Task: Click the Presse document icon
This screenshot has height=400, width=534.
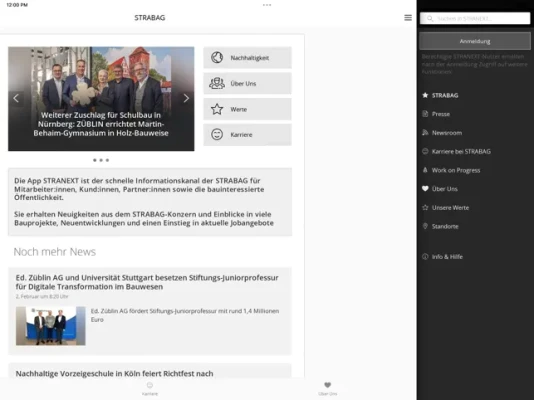Action: pos(425,114)
